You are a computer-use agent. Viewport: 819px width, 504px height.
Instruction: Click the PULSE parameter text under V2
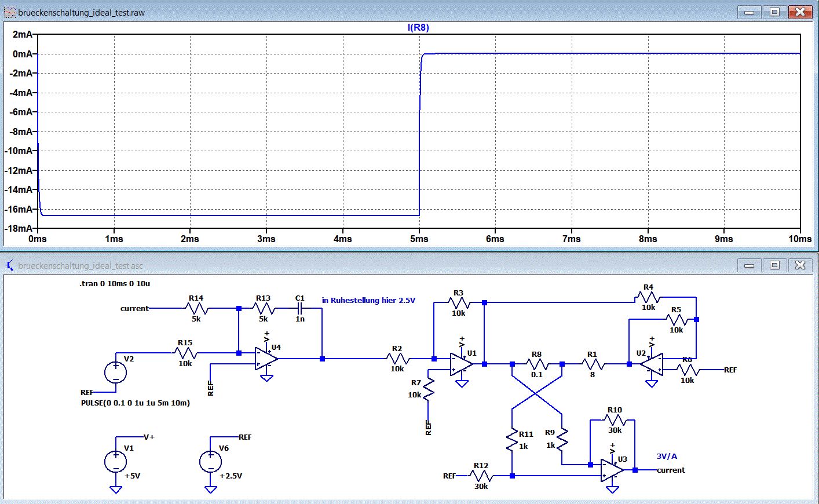(136, 403)
